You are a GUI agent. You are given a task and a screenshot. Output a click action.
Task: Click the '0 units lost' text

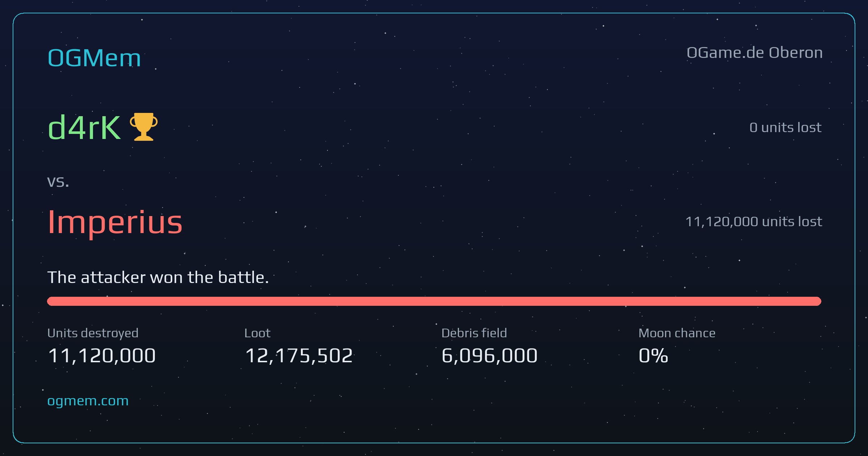pos(786,127)
